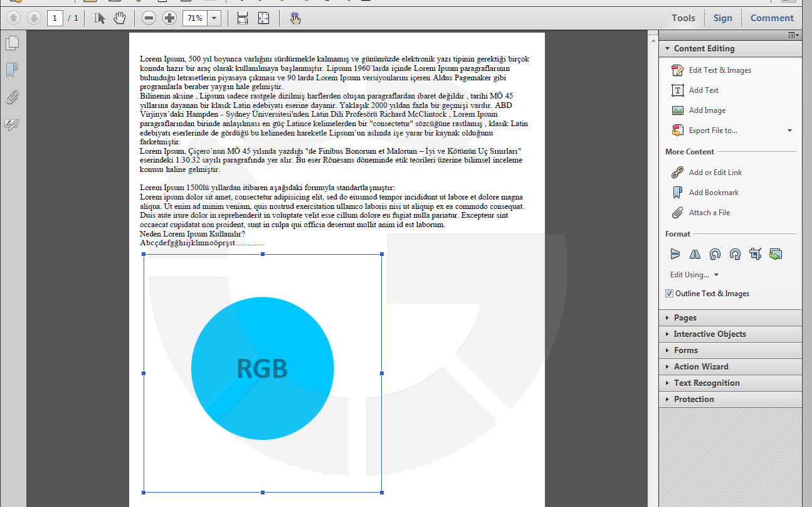812x507 pixels.
Task: Open the Bookmarks sidebar panel
Action: (x=12, y=70)
